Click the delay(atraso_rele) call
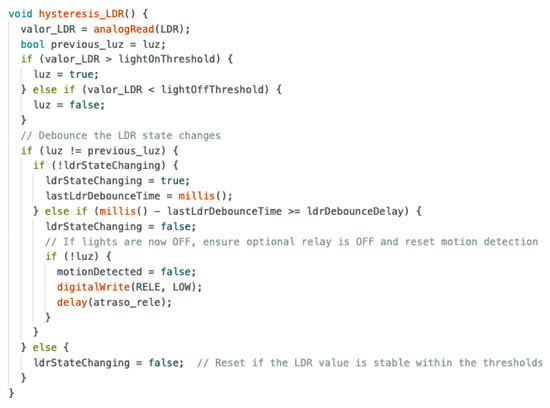 click(114, 302)
